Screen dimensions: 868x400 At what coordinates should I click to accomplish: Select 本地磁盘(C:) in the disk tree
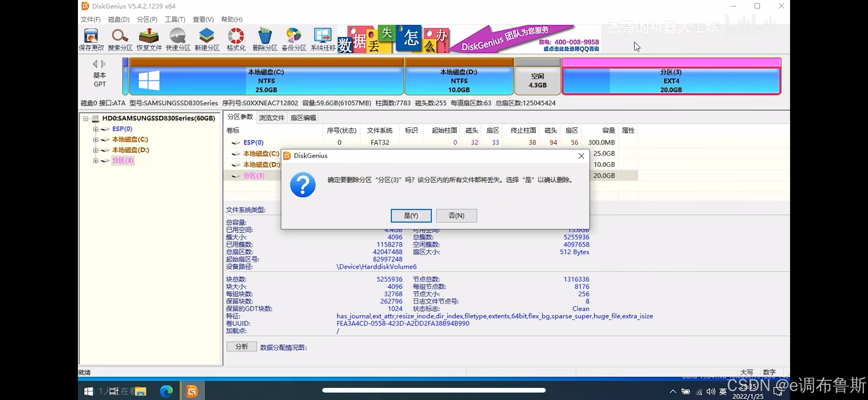point(130,140)
